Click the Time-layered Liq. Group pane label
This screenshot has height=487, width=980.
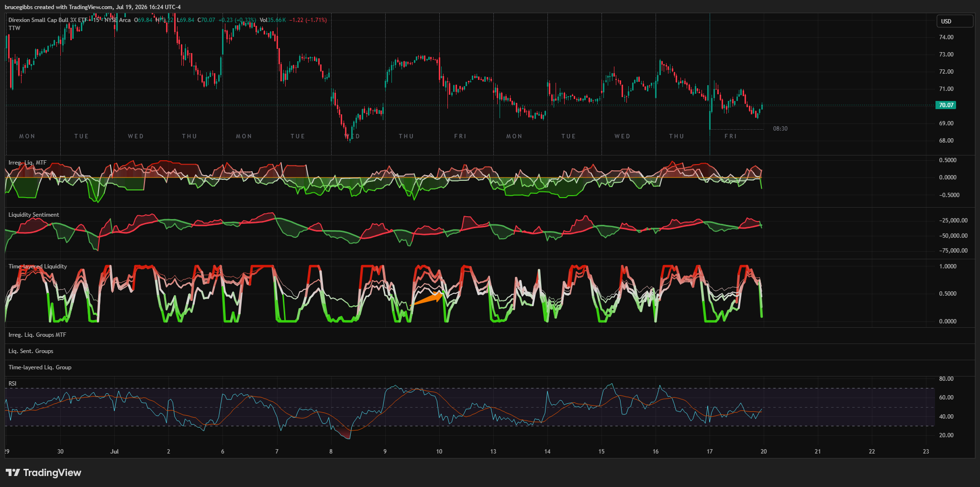(40, 367)
